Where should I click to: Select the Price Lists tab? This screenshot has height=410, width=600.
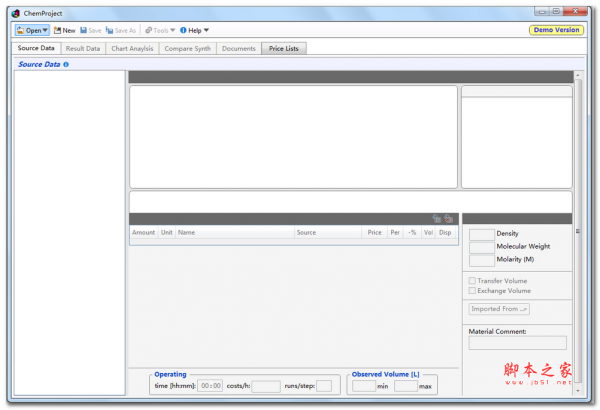pos(284,49)
